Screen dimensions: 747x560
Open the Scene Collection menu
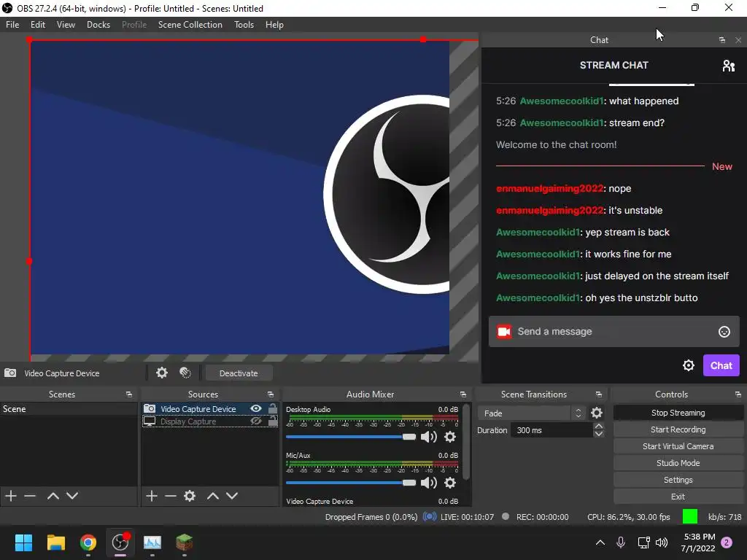click(190, 25)
